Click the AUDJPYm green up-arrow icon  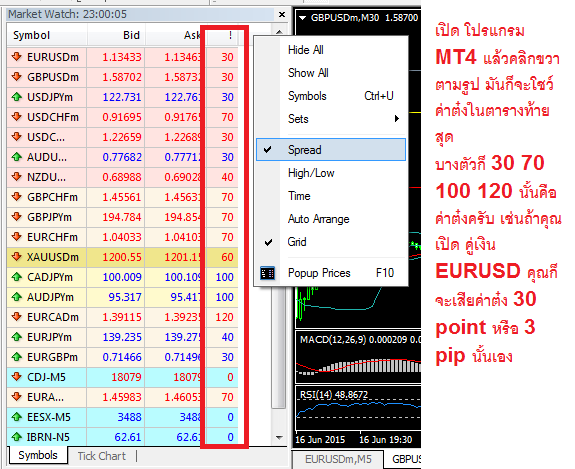17,297
